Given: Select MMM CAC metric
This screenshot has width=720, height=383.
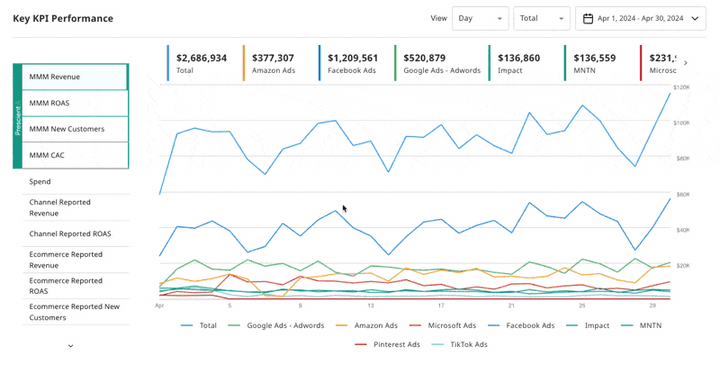Looking at the screenshot, I should [75, 155].
